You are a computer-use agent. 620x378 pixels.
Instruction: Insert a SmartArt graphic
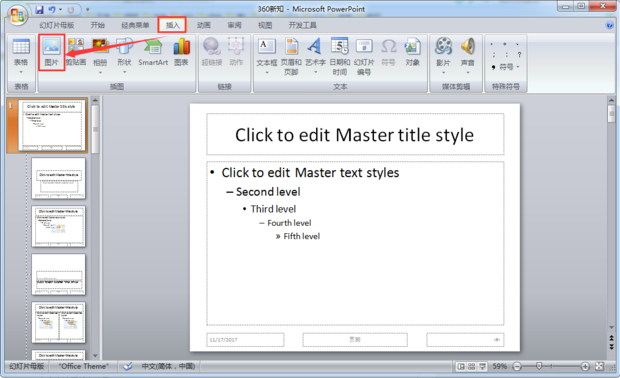[x=153, y=51]
